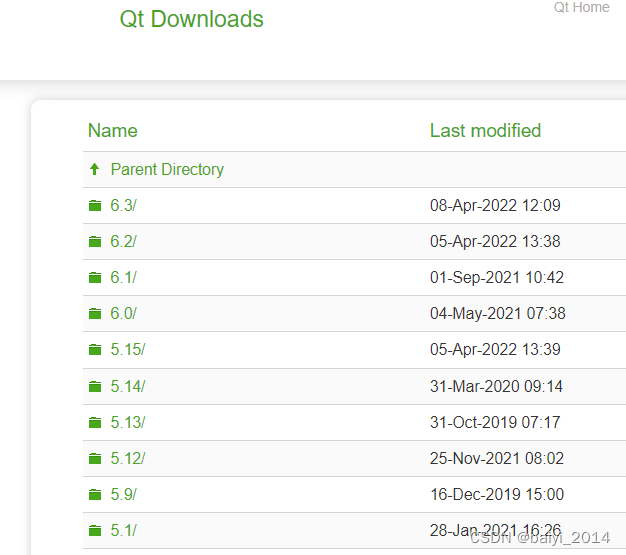Click the folder icon for 5.9/
This screenshot has width=626, height=555.
pyautogui.click(x=95, y=495)
